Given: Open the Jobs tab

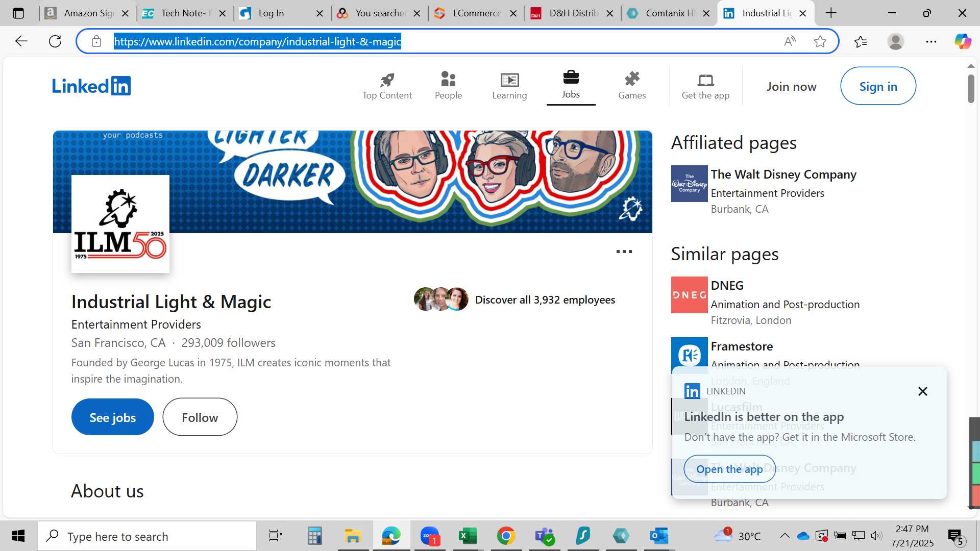Looking at the screenshot, I should coord(571,86).
